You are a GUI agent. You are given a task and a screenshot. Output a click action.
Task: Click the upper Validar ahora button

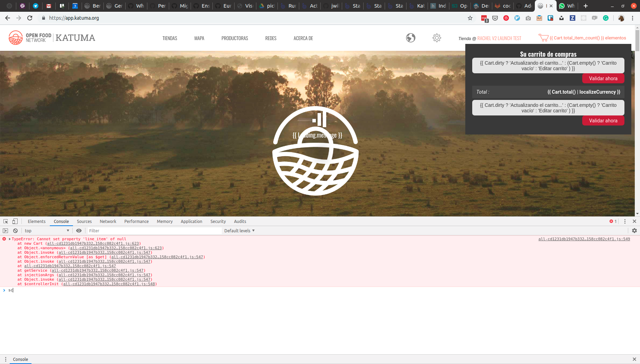(603, 78)
